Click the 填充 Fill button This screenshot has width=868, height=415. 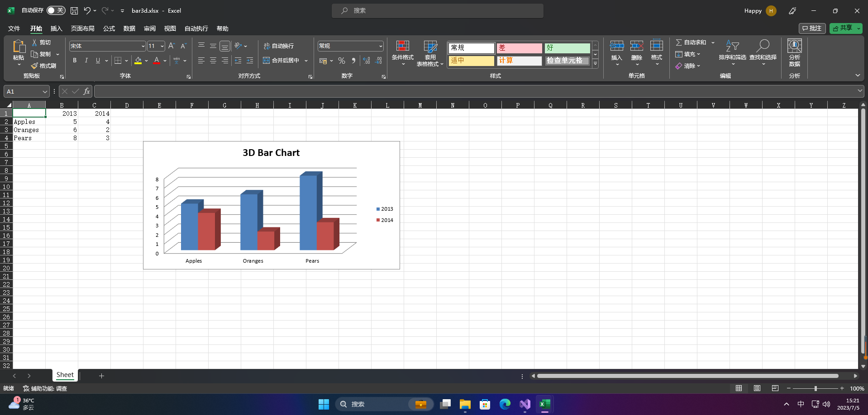(x=688, y=54)
